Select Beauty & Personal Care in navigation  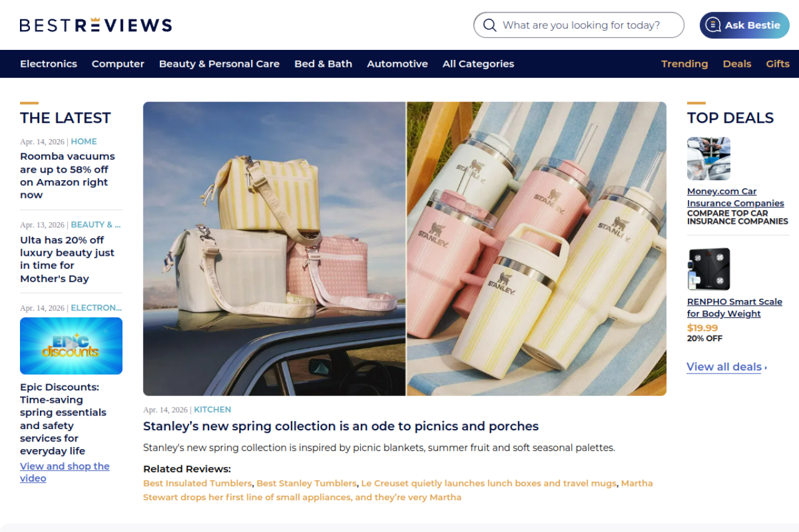click(219, 64)
